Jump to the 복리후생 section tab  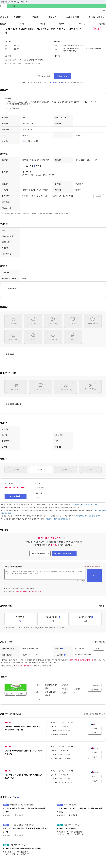pyautogui.click(x=62, y=24)
